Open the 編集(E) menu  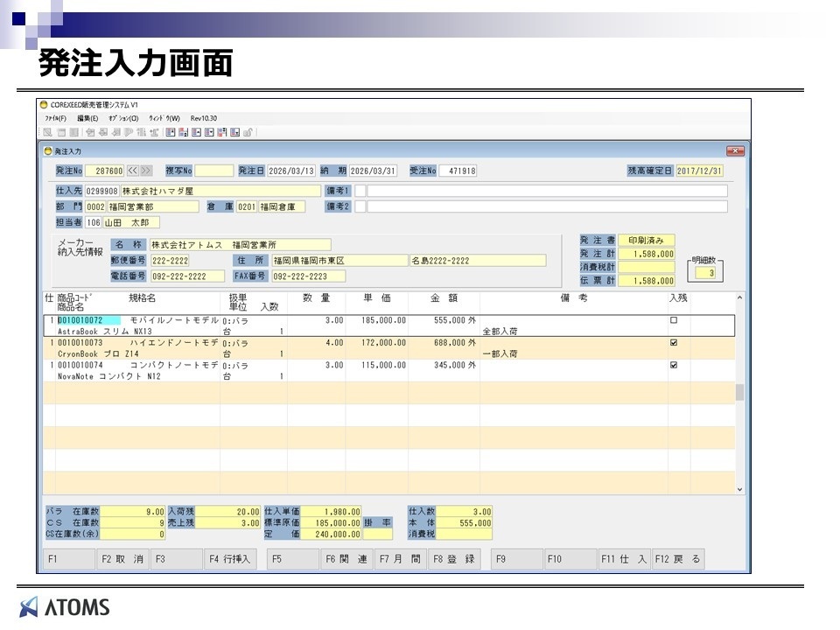point(88,118)
